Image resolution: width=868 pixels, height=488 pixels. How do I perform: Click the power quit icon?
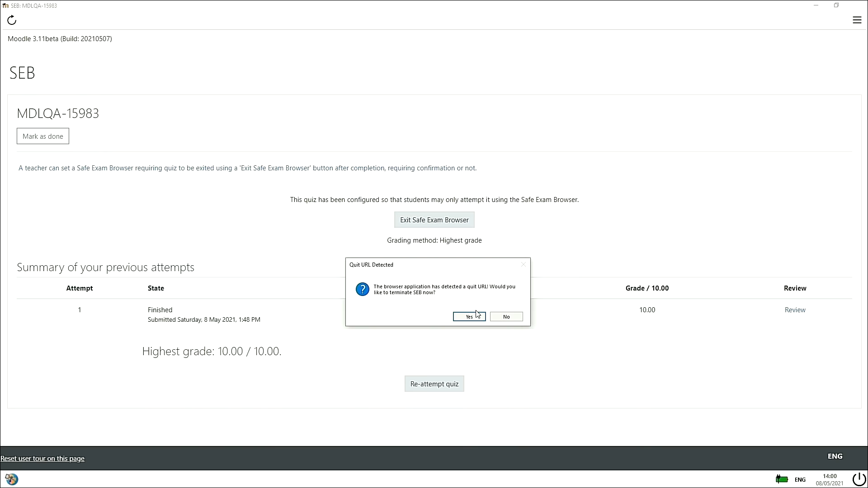click(859, 479)
